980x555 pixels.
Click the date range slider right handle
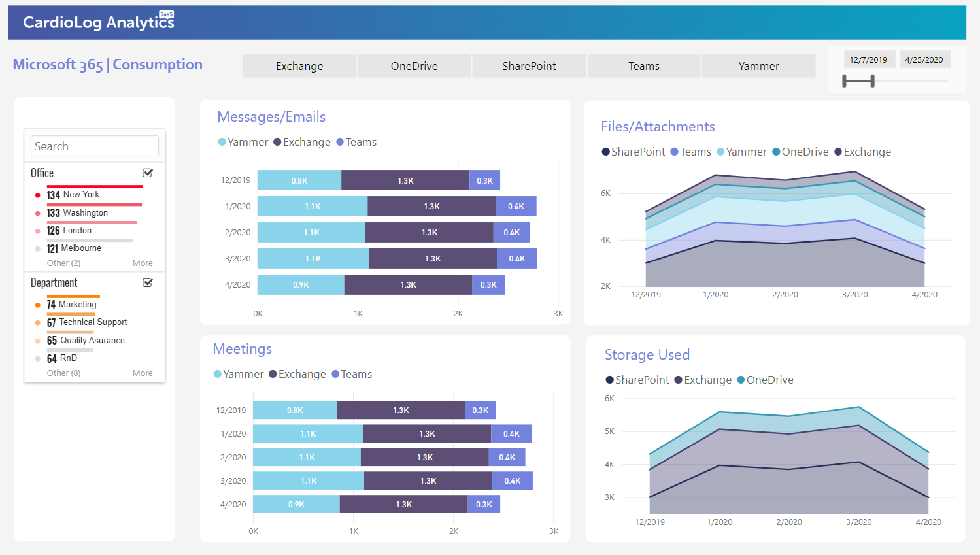click(873, 81)
